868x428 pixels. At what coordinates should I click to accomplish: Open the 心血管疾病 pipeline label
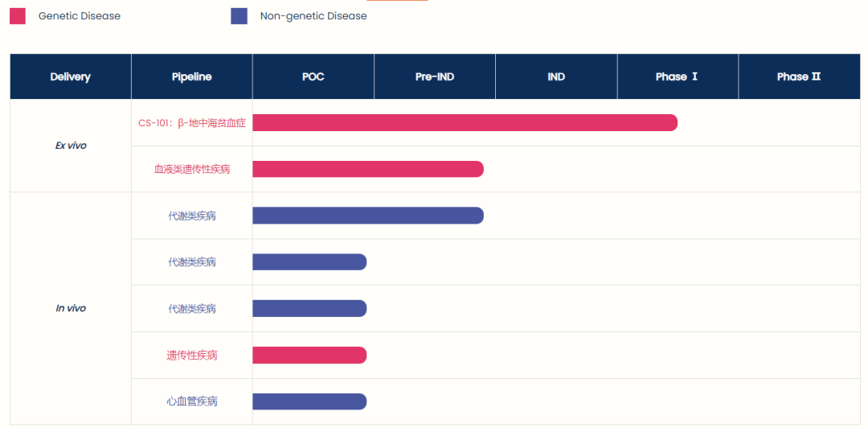tap(192, 401)
